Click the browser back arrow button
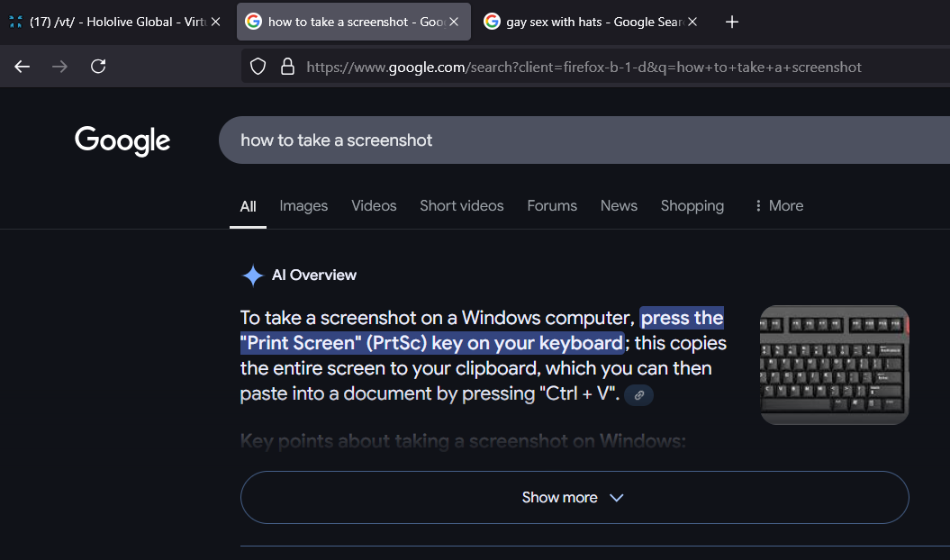This screenshot has height=560, width=950. [23, 67]
